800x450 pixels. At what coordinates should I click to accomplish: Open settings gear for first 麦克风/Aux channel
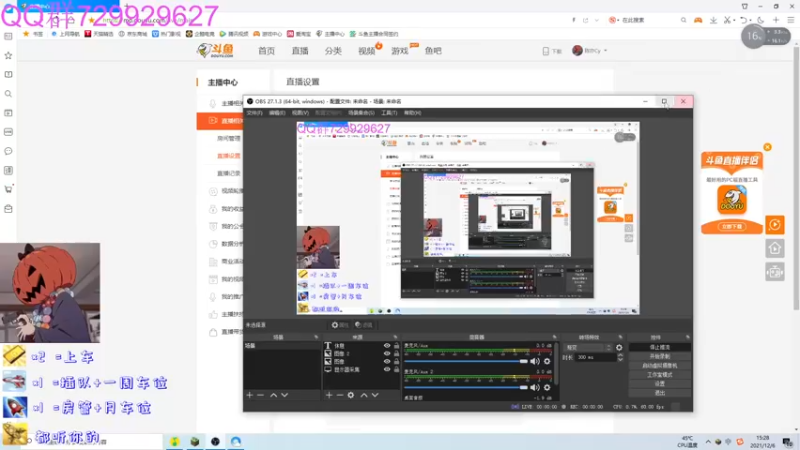[547, 361]
